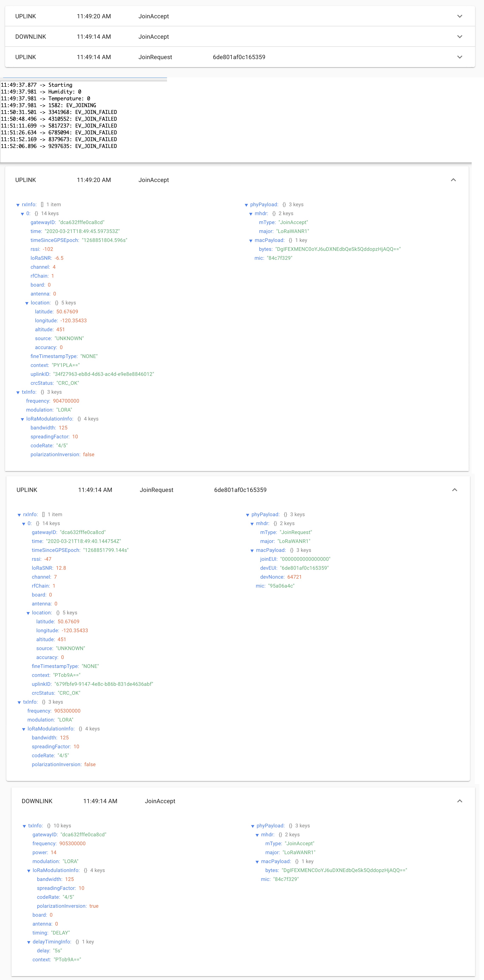Expand the DOWNLINK JoinAccept row chevron

coord(460,37)
